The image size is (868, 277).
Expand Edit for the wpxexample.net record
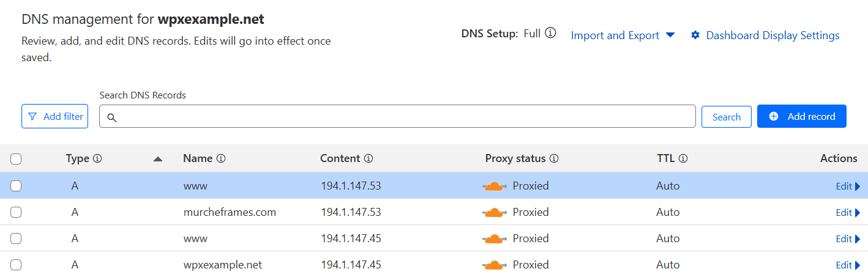pyautogui.click(x=848, y=265)
